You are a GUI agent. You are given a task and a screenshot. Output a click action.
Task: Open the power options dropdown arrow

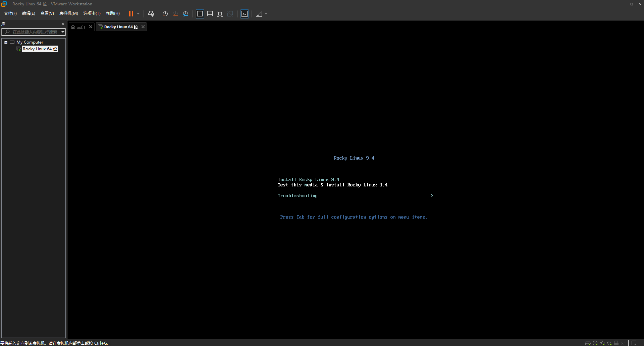[138, 14]
